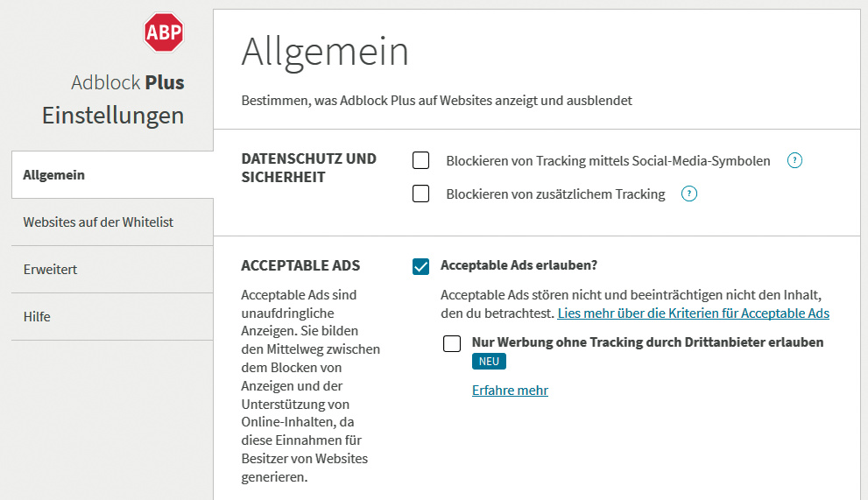Click the Datenschutz und Sicherheit section heading
Screen dimensions: 868x500
tap(308, 168)
